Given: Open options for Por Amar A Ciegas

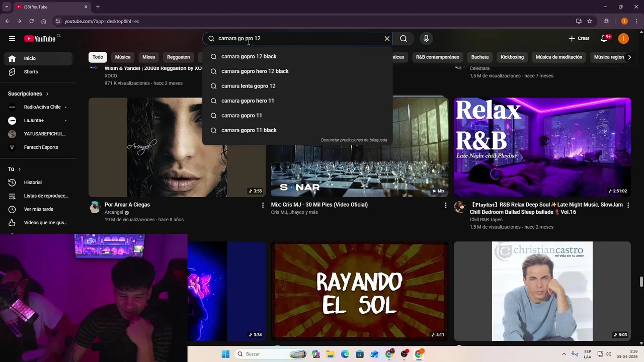Looking at the screenshot, I should pyautogui.click(x=263, y=205).
